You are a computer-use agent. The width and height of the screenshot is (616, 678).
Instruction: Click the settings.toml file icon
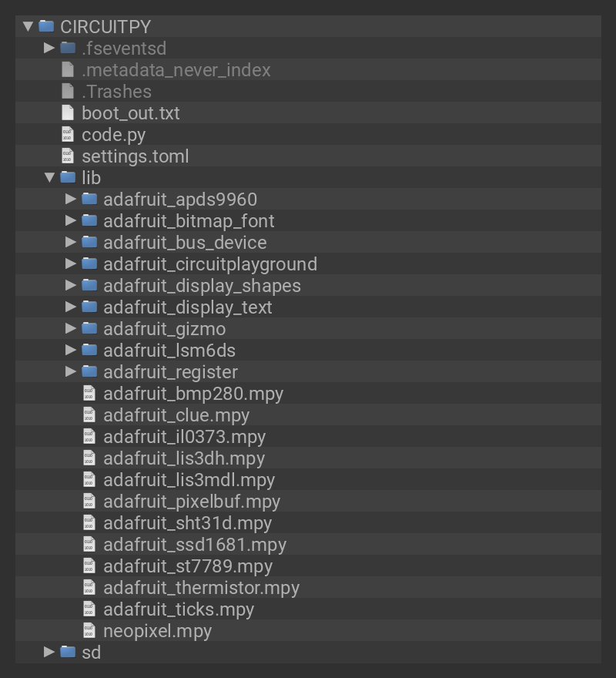pos(68,156)
